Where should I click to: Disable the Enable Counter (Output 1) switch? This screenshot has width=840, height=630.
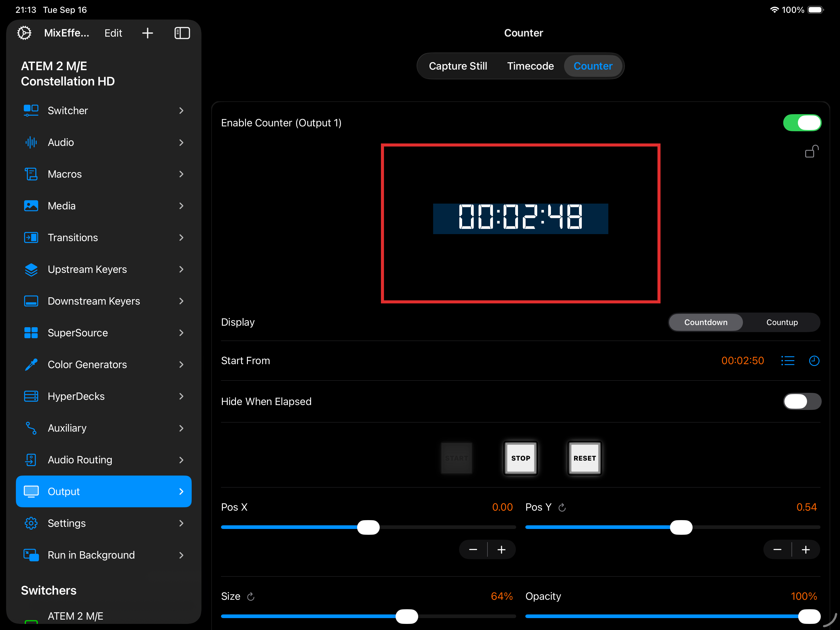pyautogui.click(x=802, y=123)
